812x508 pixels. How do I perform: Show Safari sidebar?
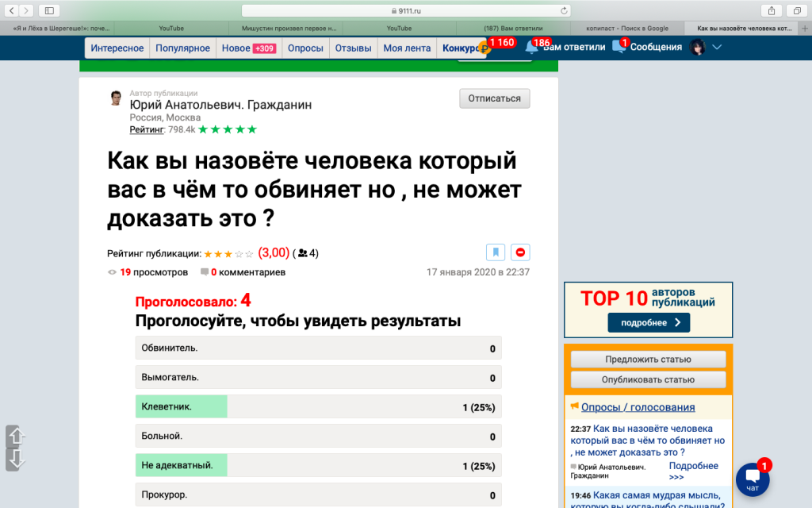pyautogui.click(x=49, y=10)
